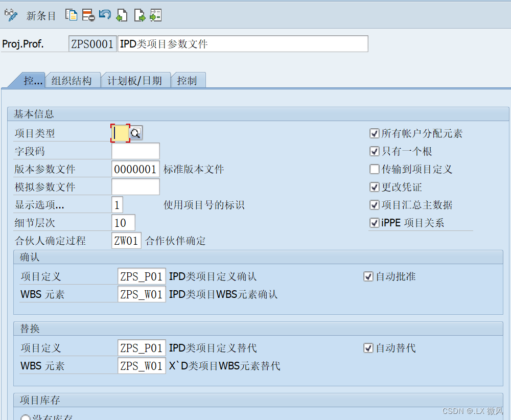Undo changes using the blue undo arrow icon
Image resolution: width=511 pixels, height=420 pixels.
[104, 15]
